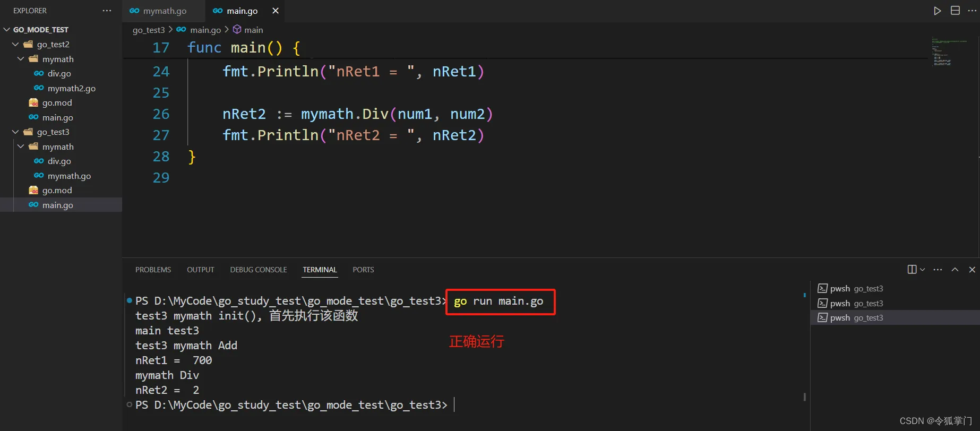Switch to the PROBLEMS panel tab
This screenshot has width=980, height=431.
(x=153, y=270)
